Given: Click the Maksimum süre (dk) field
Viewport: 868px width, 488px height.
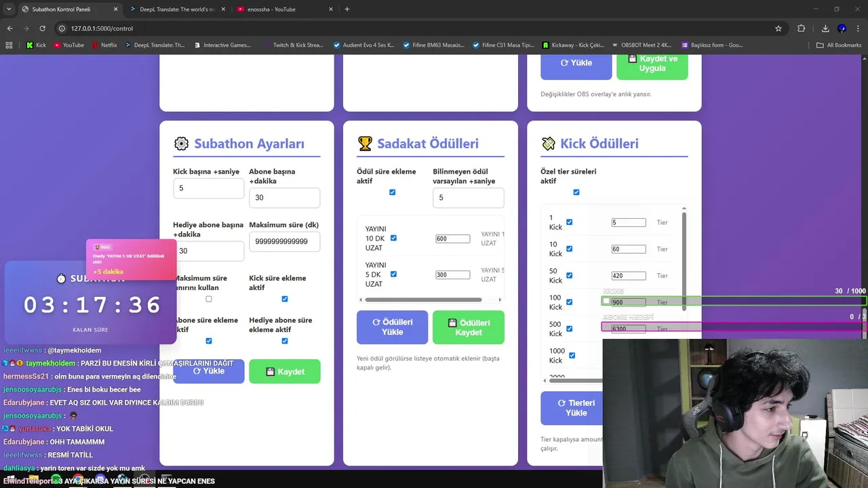Looking at the screenshot, I should tap(285, 241).
